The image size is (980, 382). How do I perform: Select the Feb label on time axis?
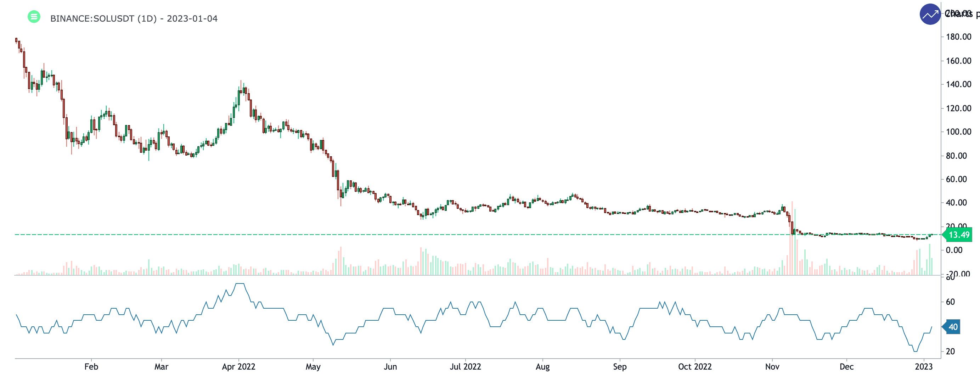[91, 366]
